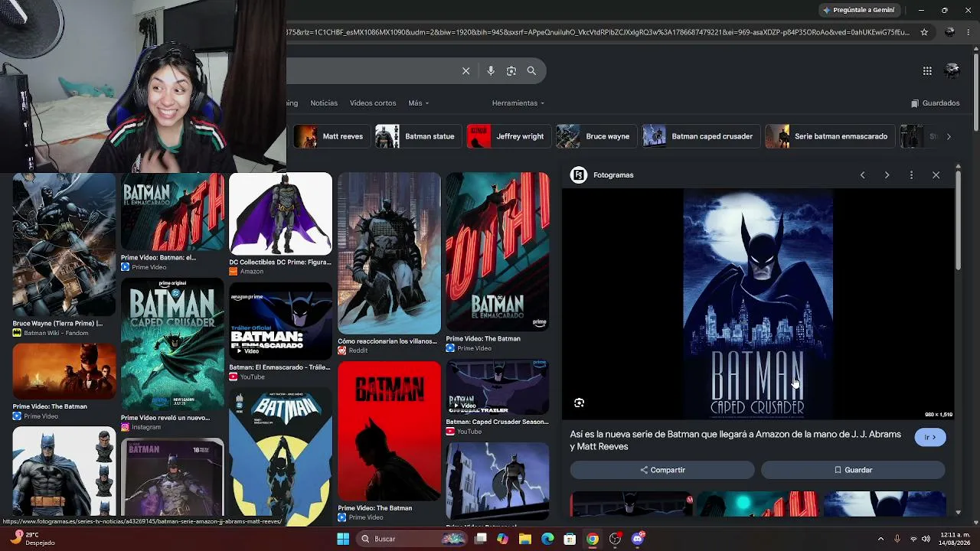Open Microsoft Store from the taskbar
The image size is (980, 551).
point(570,539)
